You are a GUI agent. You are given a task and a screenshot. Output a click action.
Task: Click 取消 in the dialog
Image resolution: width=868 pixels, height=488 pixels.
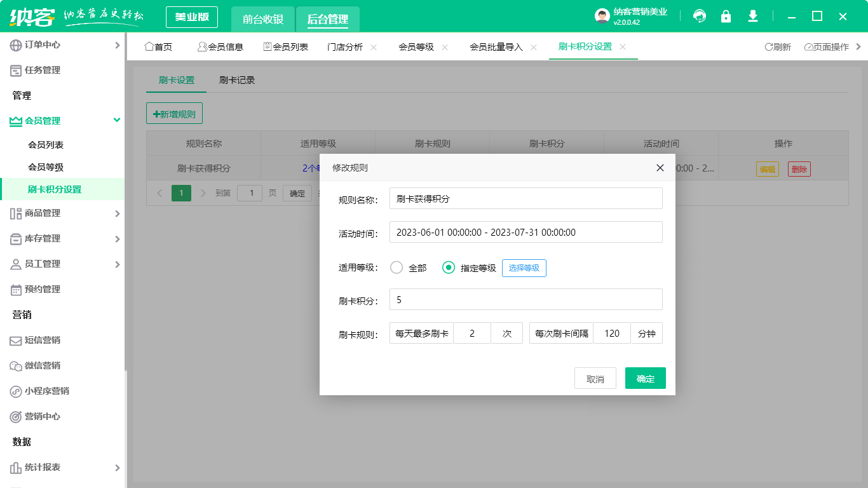pos(595,378)
